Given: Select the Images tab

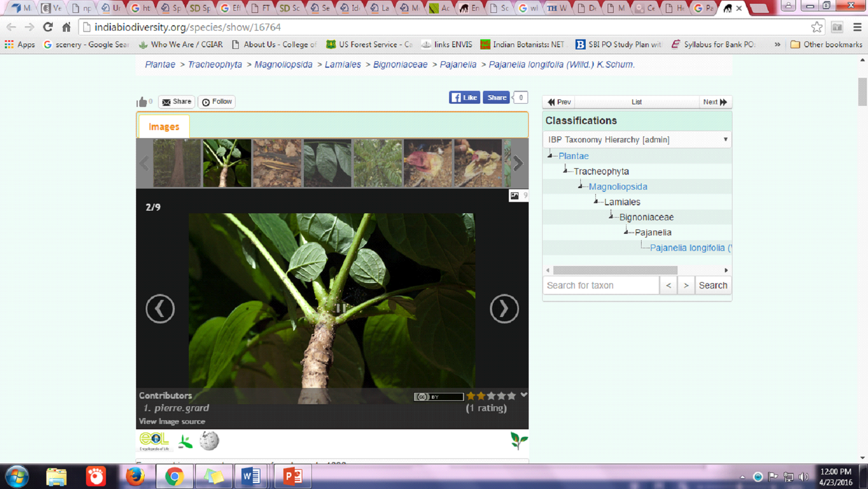Looking at the screenshot, I should tap(164, 127).
